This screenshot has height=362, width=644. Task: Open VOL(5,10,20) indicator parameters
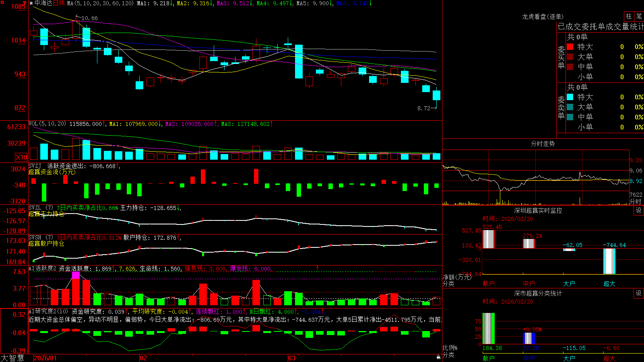click(47, 124)
